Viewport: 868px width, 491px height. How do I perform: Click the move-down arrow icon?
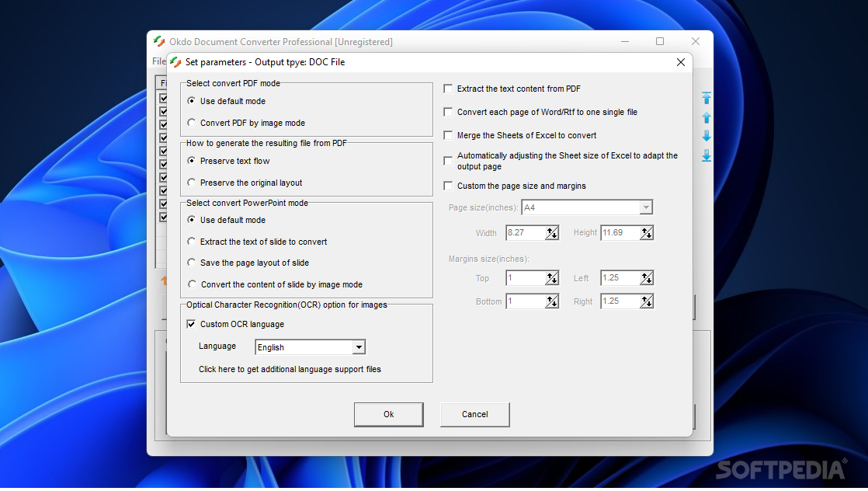[707, 136]
